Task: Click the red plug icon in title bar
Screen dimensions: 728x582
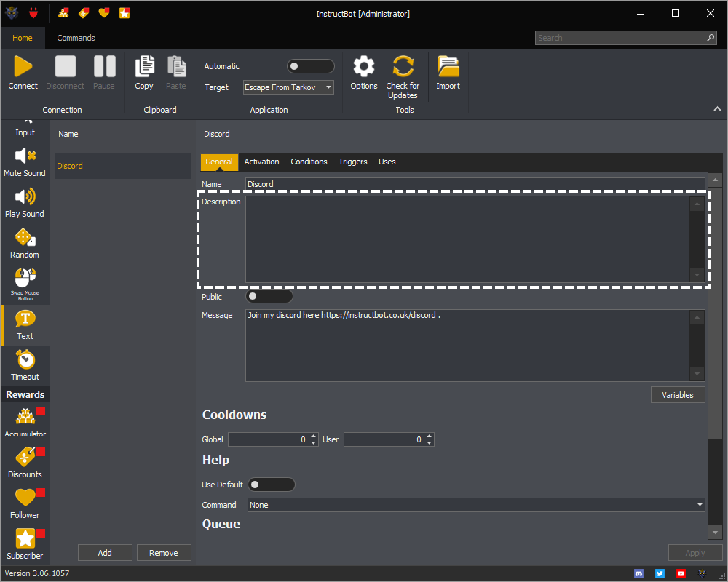Action: tap(33, 13)
